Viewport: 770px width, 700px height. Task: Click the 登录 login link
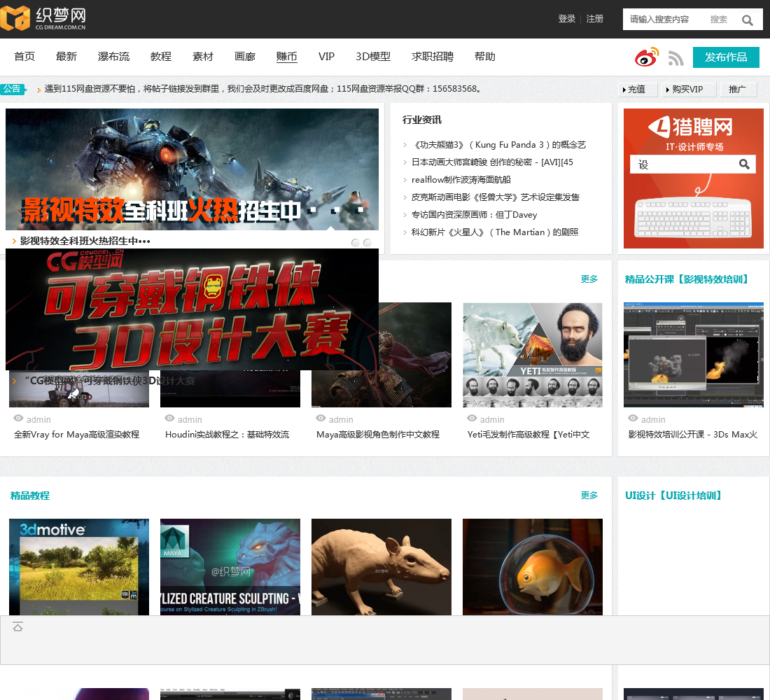pos(567,19)
